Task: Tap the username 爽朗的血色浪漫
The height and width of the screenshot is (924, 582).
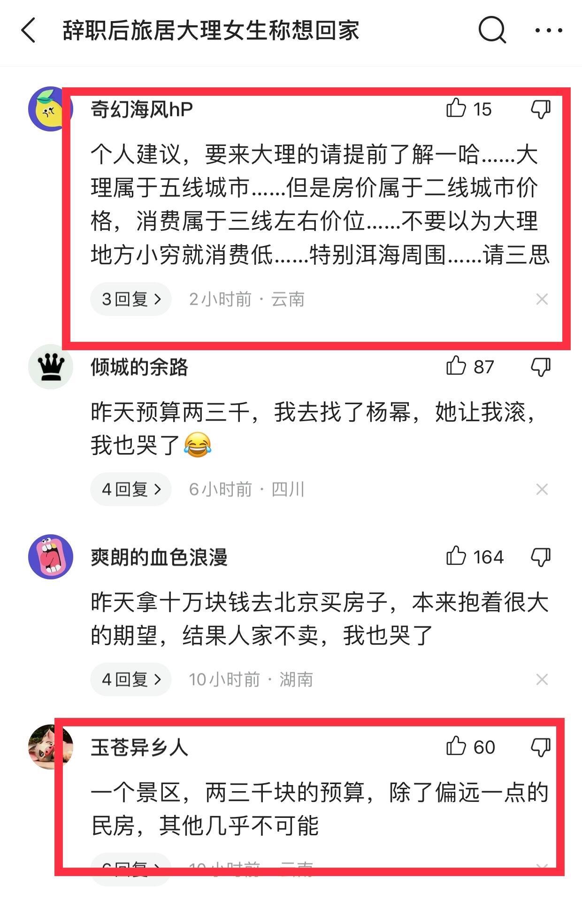Action: coord(159,557)
